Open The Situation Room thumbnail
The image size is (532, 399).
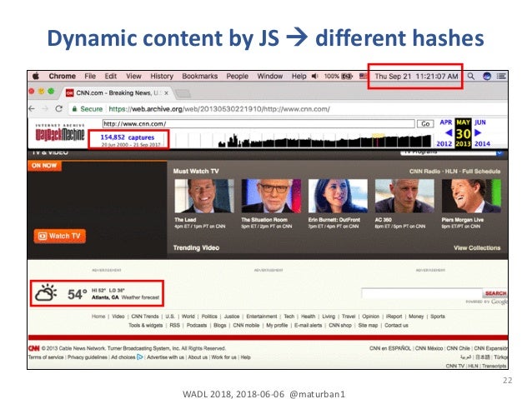[271, 196]
